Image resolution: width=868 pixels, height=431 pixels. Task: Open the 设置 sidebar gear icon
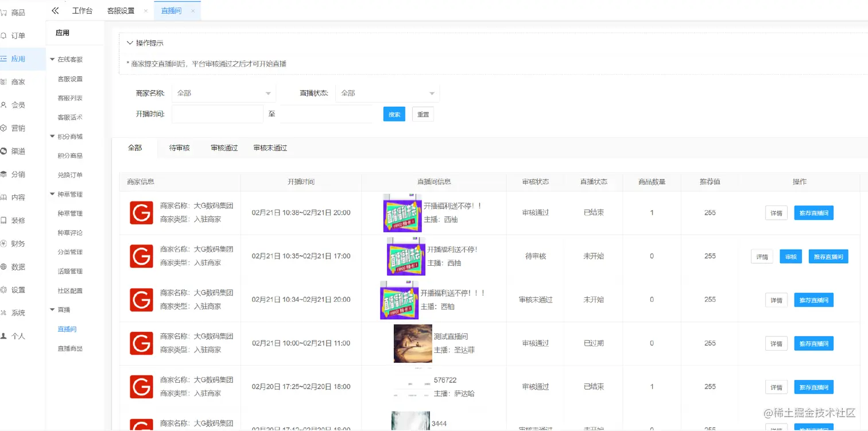coord(3,290)
